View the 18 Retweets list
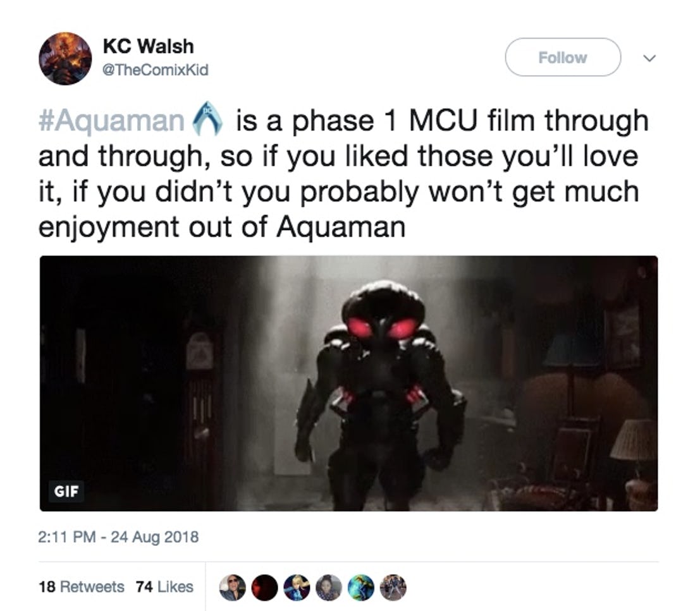 [81, 586]
